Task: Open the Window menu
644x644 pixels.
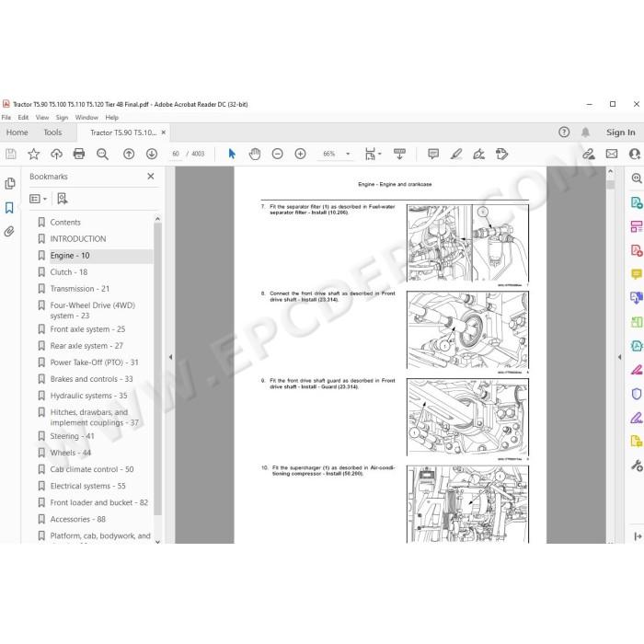Action: 86,118
